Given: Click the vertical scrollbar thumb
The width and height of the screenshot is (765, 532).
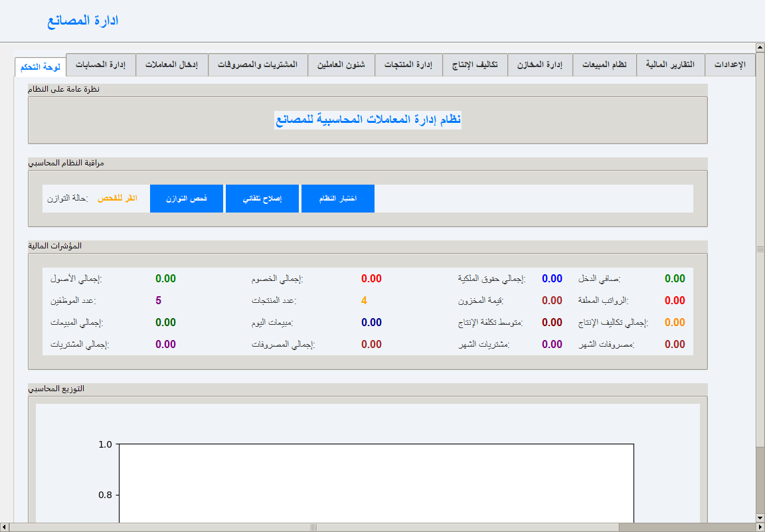Looking at the screenshot, I should click(x=760, y=249).
